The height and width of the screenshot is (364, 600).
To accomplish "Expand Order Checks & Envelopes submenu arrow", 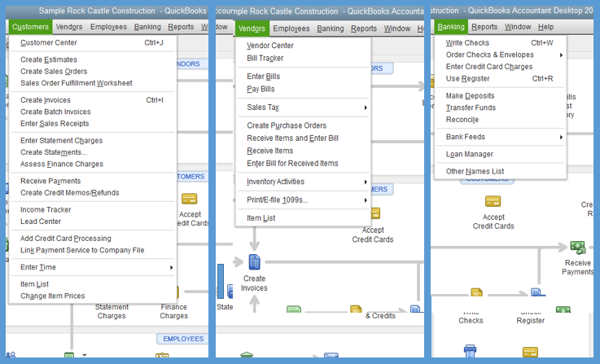I will click(x=561, y=55).
